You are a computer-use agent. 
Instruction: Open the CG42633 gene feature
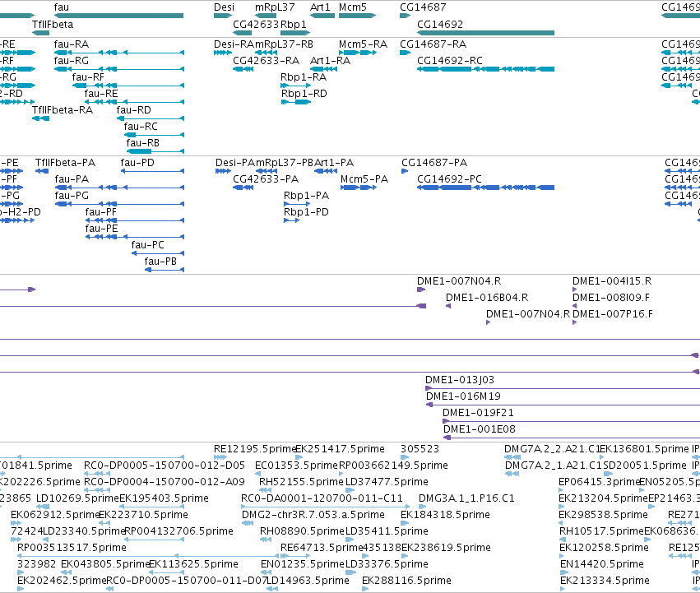243,33
